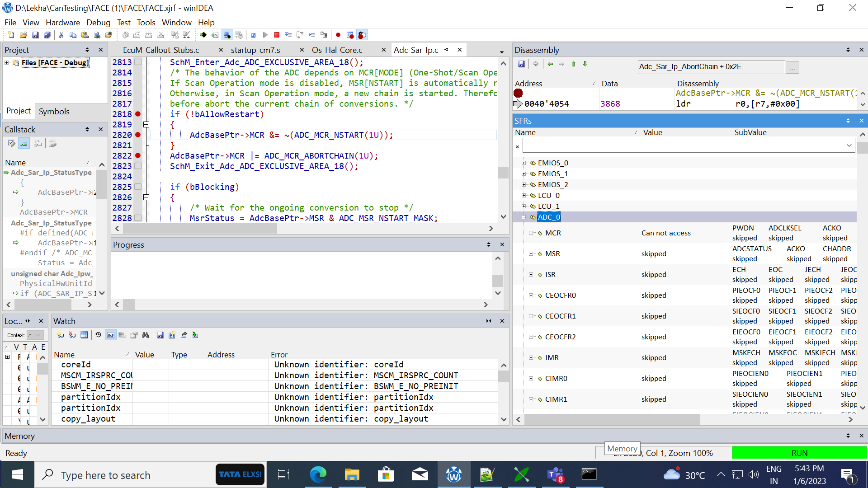The height and width of the screenshot is (488, 868).
Task: Open the SFRs filter dropdown arrow
Action: (x=849, y=145)
